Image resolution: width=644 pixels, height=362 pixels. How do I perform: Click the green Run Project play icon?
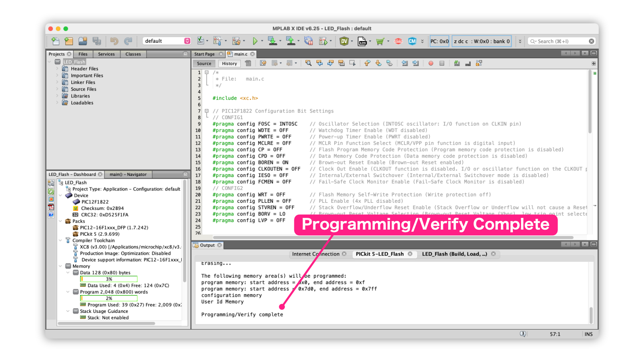point(255,41)
